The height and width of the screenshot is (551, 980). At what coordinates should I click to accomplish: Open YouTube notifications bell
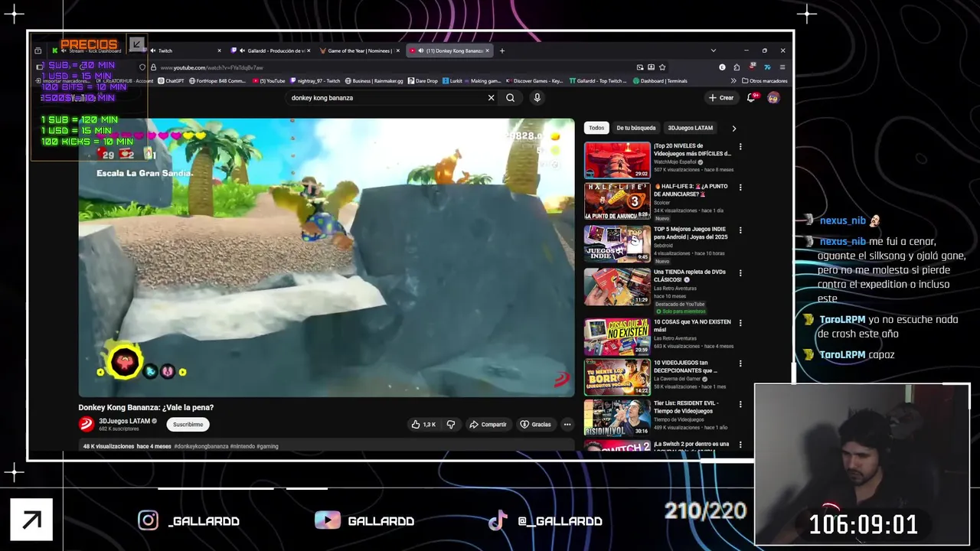[752, 97]
